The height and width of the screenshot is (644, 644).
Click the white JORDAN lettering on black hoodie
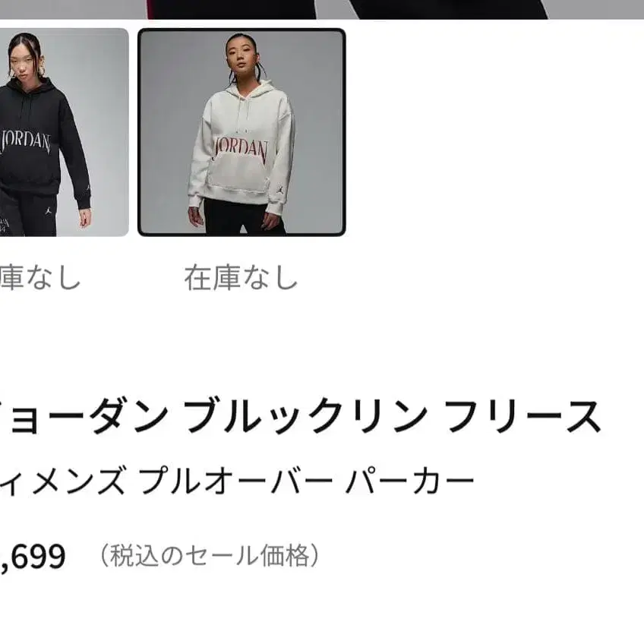point(26,142)
